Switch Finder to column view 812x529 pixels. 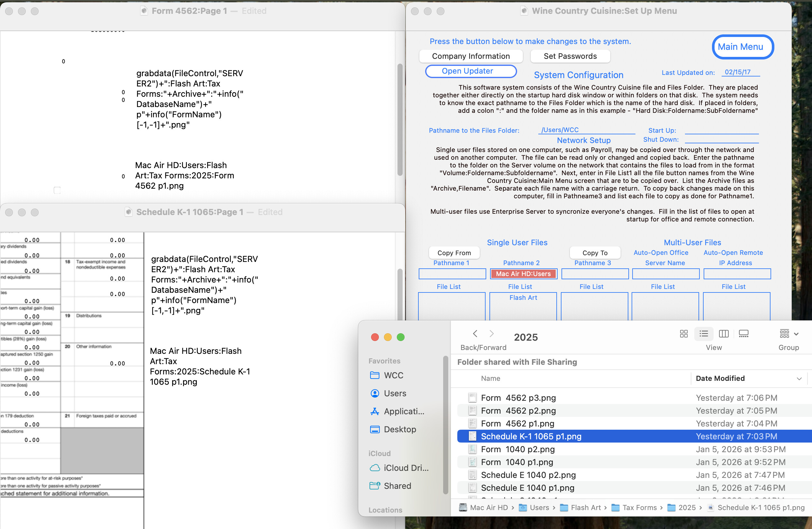[723, 334]
